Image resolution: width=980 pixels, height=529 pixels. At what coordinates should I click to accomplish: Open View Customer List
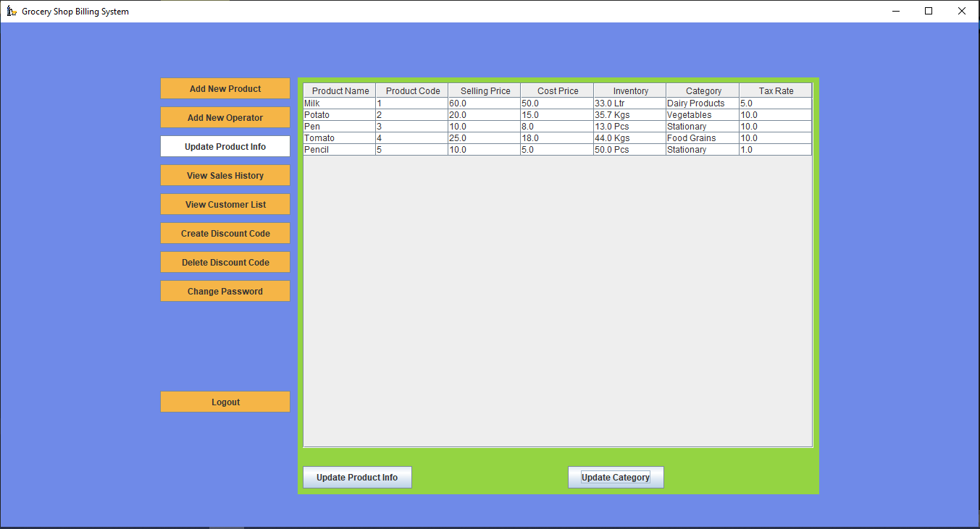(225, 204)
